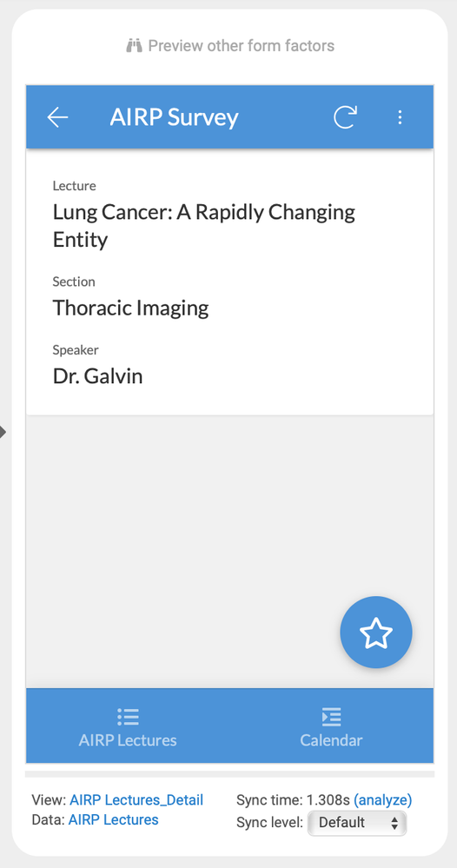
Task: Click the analyze sync time link
Action: [383, 800]
